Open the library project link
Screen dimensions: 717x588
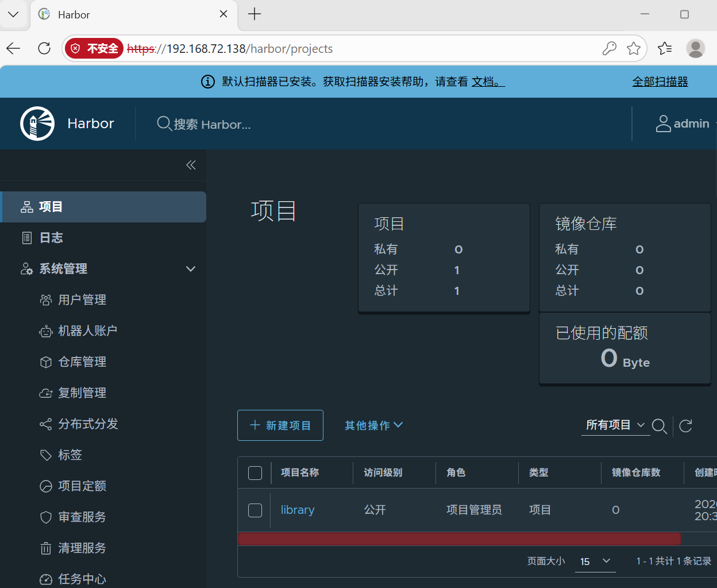[x=298, y=510]
